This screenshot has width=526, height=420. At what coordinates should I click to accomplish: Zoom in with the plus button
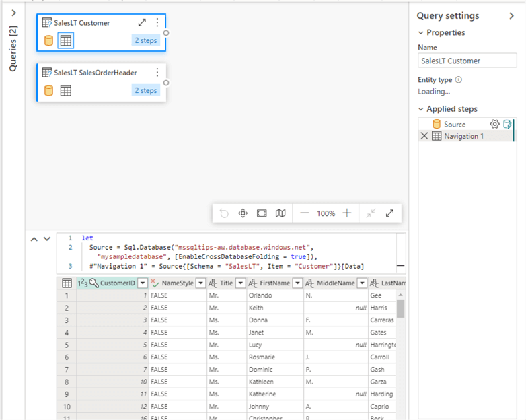(x=347, y=213)
